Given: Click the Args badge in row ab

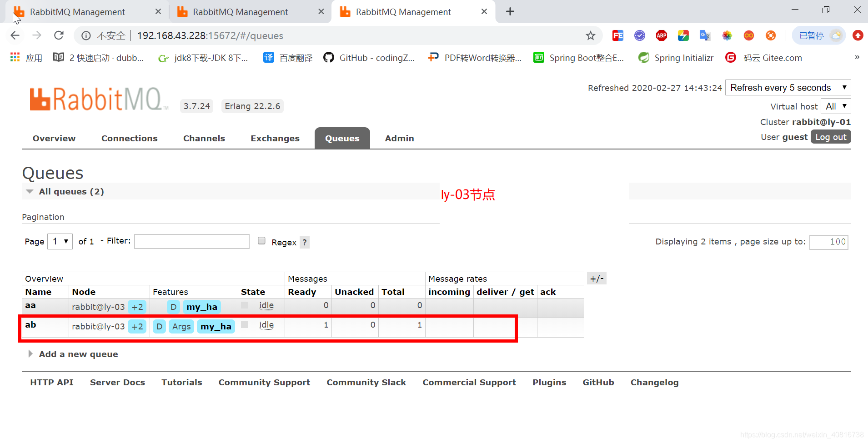Looking at the screenshot, I should [181, 327].
